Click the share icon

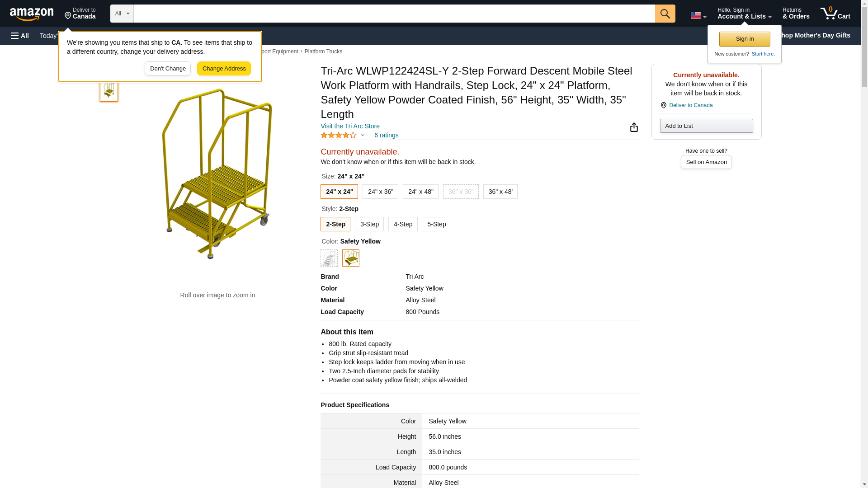pos(634,127)
